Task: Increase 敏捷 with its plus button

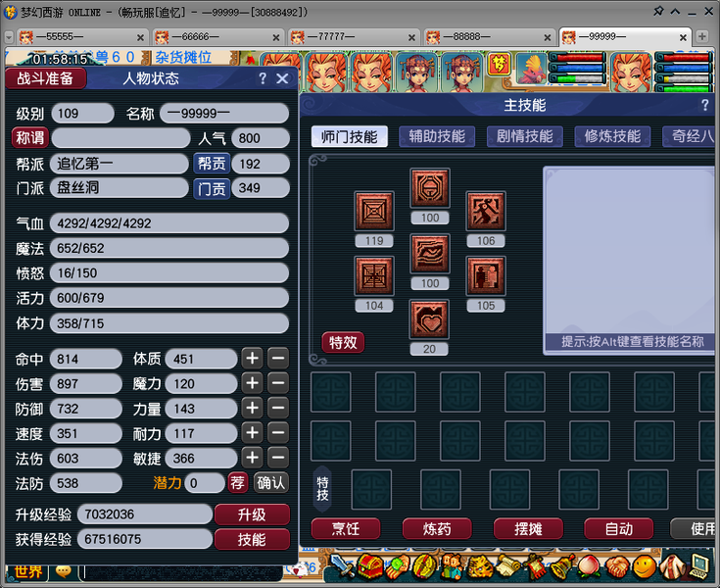Action: (x=252, y=458)
